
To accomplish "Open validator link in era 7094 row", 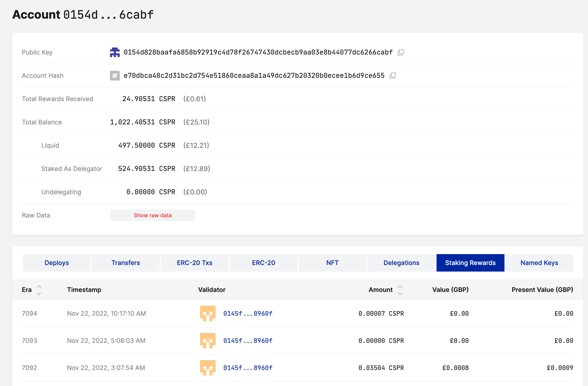I will (x=248, y=314).
